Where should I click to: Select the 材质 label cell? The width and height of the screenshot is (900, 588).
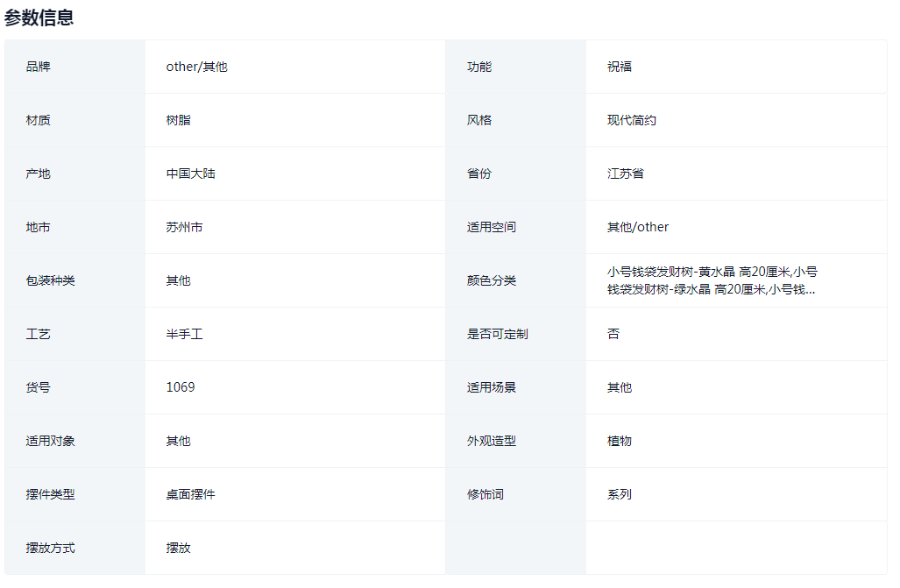click(x=36, y=119)
